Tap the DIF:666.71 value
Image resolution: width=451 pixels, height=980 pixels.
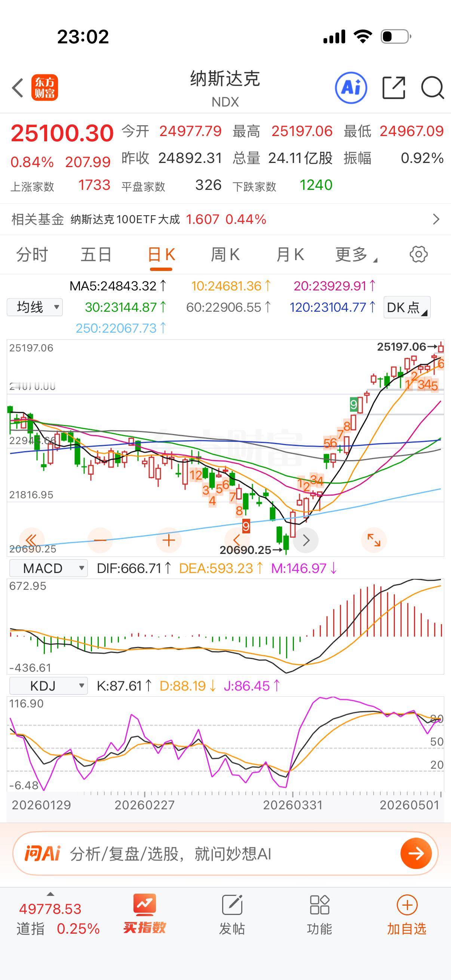pos(134,568)
